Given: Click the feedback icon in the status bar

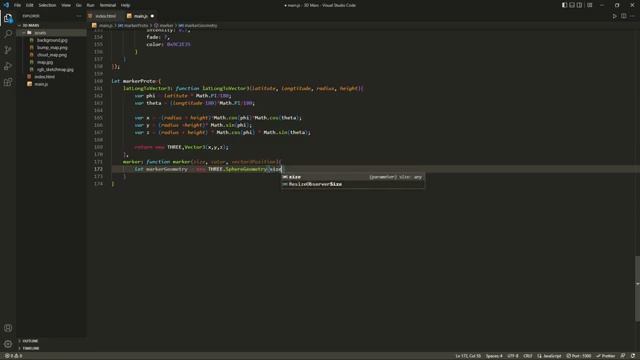Looking at the screenshot, I should click(623, 356).
